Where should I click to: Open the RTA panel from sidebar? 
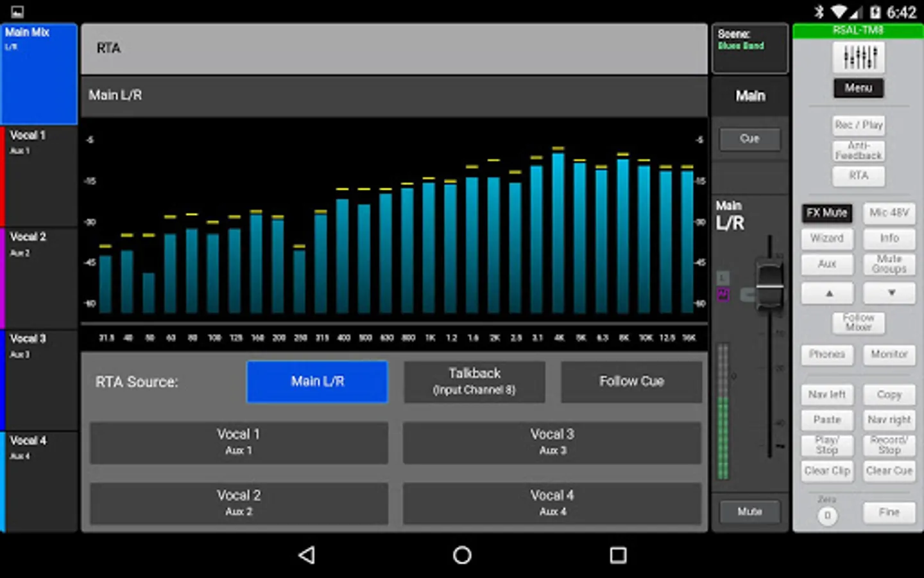point(859,176)
